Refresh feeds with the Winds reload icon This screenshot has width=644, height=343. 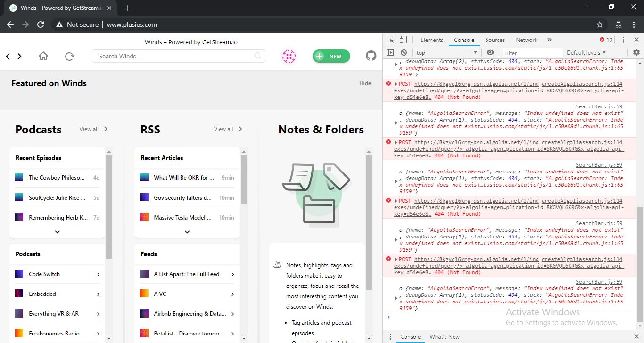tap(70, 56)
